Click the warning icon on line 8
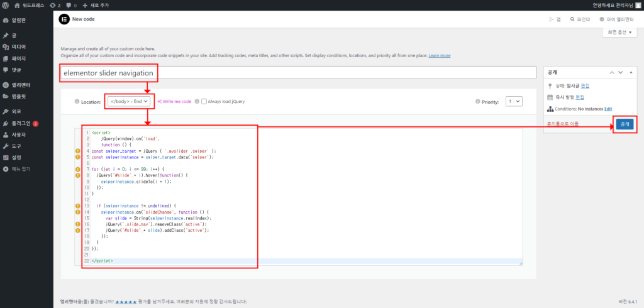The image size is (644, 308). (x=77, y=175)
